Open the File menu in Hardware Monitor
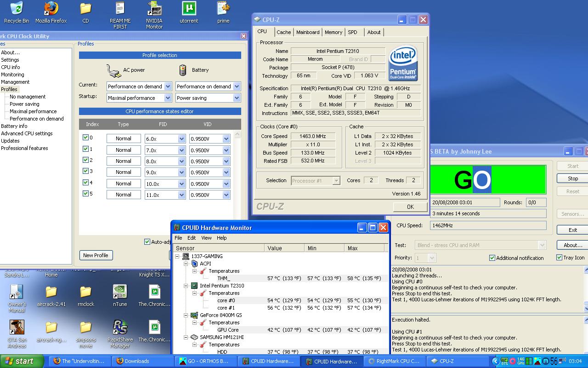 pyautogui.click(x=178, y=238)
